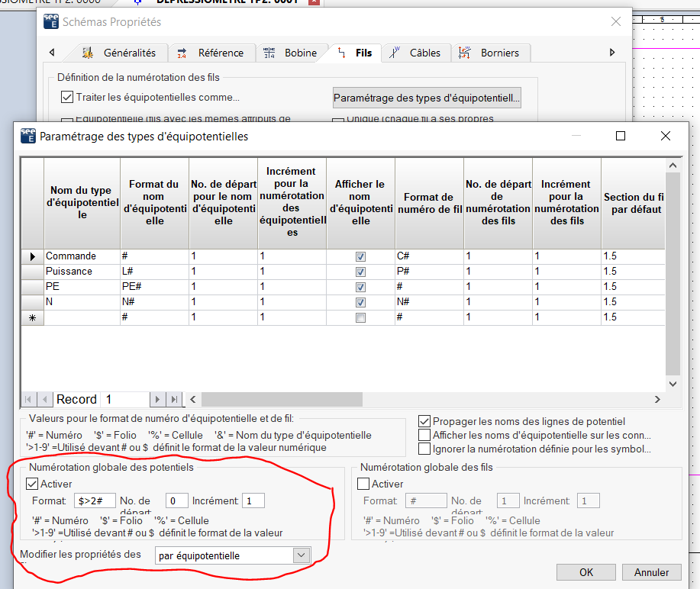The height and width of the screenshot is (589, 700).
Task: Uncheck Traiter les équipotentielles comme
Action: pos(67,97)
